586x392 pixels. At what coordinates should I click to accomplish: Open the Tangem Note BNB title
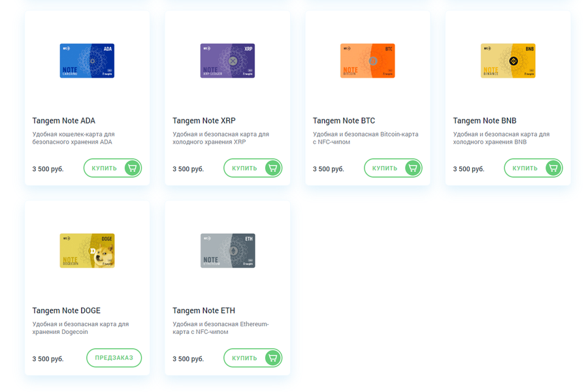point(485,121)
